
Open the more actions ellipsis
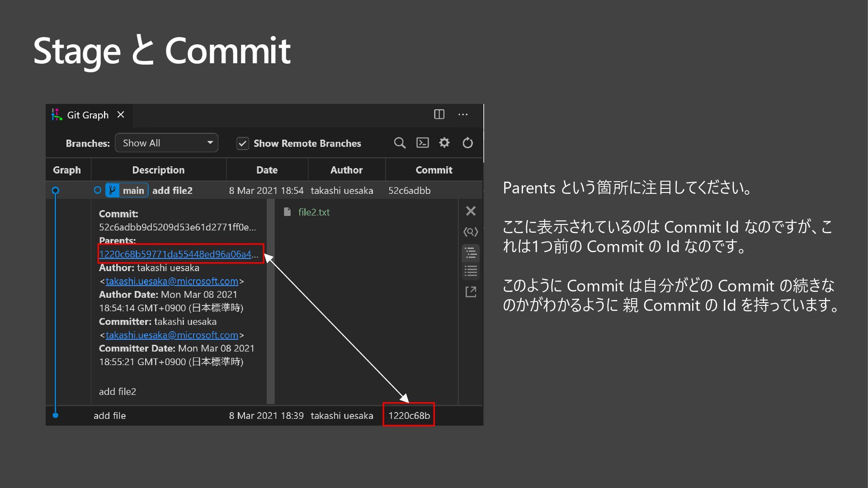point(463,115)
